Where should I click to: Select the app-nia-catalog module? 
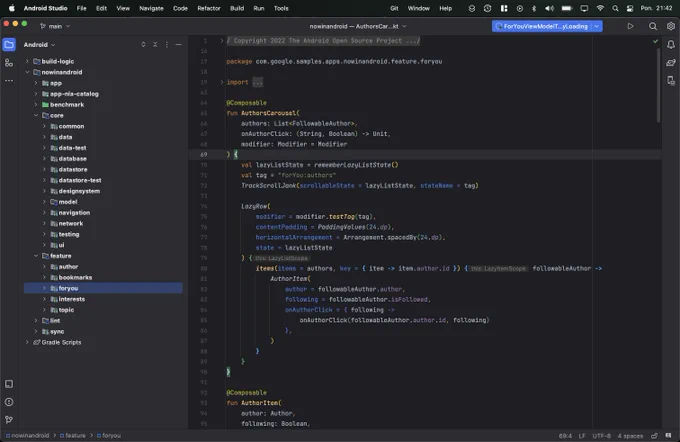(103, 94)
